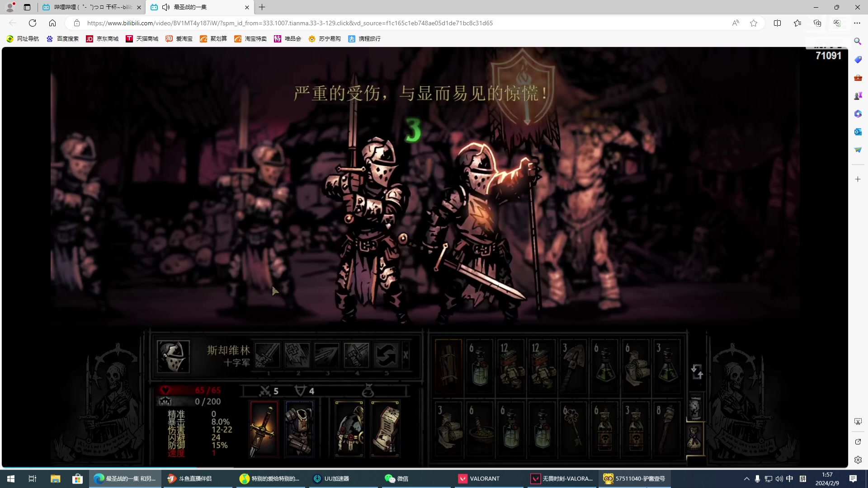
Task: Switch to the first bilibili tab
Action: pos(92,7)
